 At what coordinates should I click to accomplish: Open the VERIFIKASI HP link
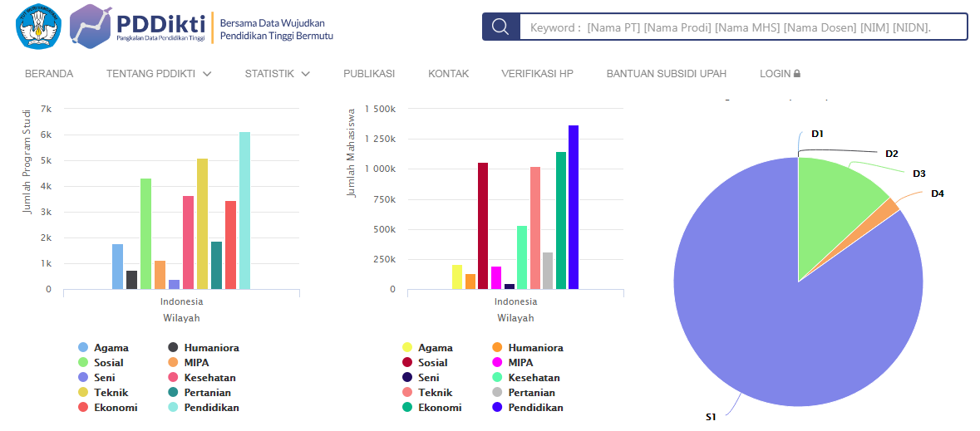coord(537,74)
